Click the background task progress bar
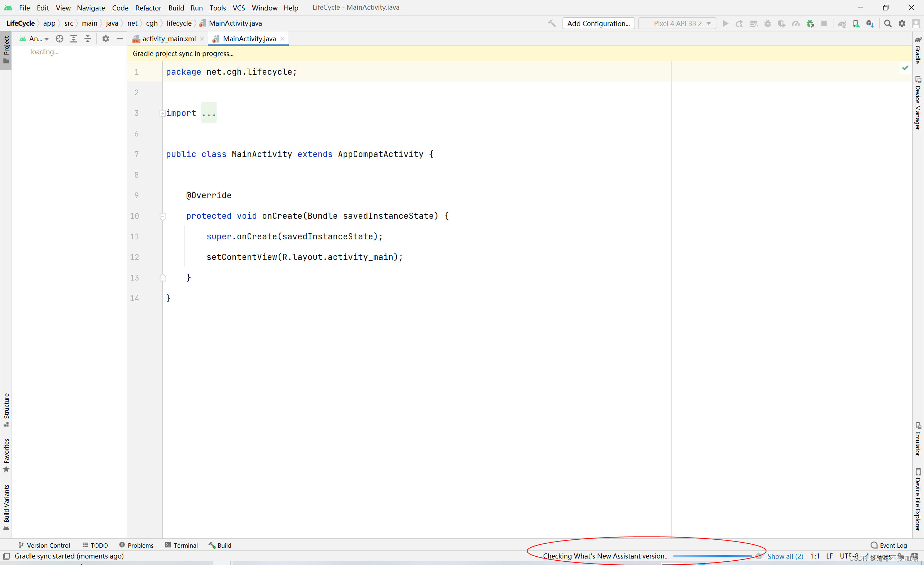The height and width of the screenshot is (565, 924). point(712,556)
